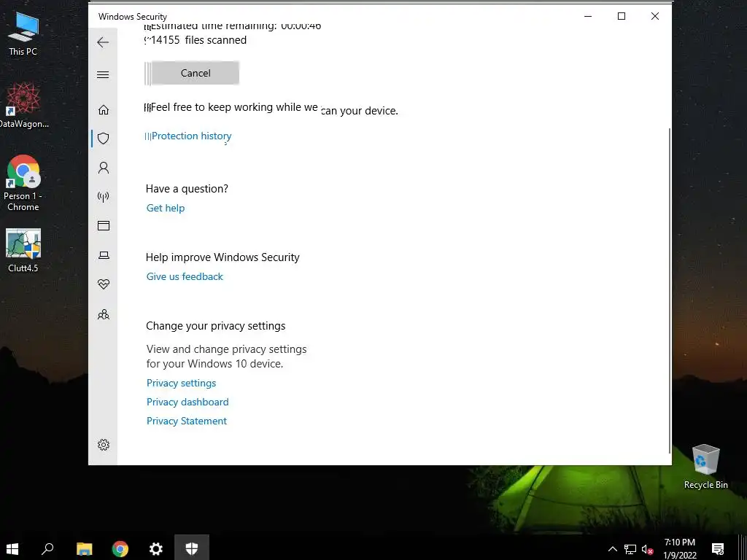The height and width of the screenshot is (560, 747).
Task: Click the 'Have a question?' heading
Action: pos(187,189)
